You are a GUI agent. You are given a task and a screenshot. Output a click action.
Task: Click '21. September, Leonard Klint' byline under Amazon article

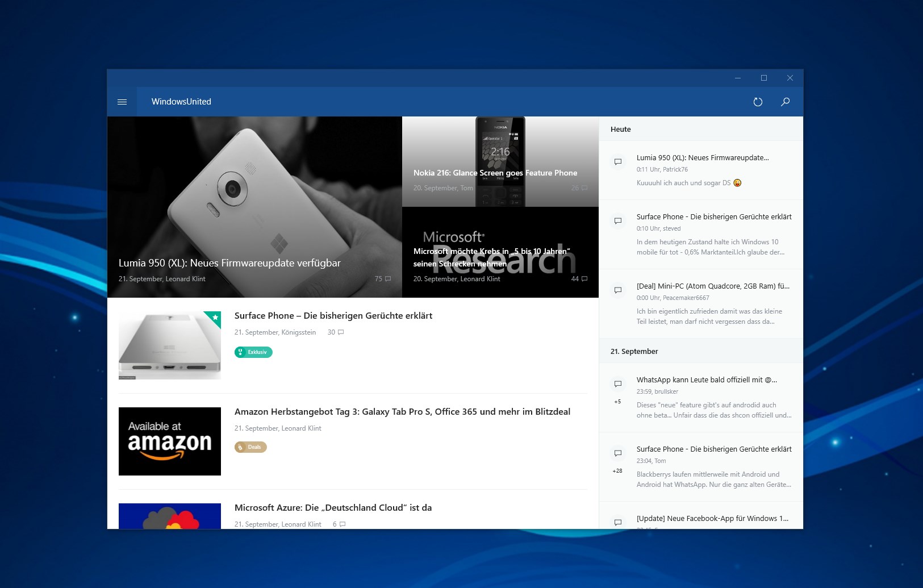(278, 428)
